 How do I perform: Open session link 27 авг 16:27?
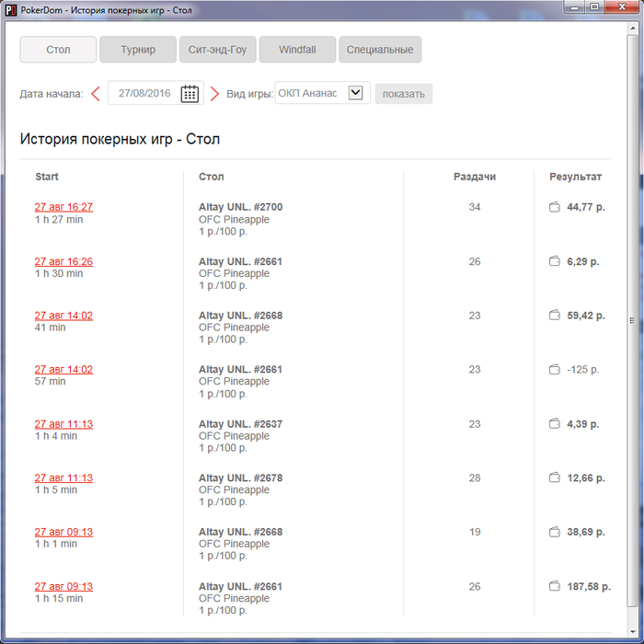pos(63,207)
